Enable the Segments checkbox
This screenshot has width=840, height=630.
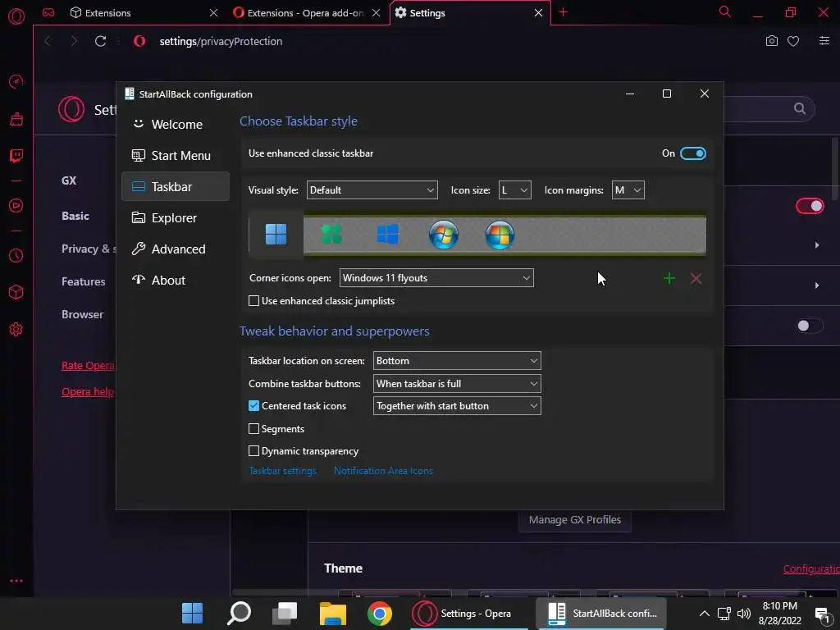[254, 428]
